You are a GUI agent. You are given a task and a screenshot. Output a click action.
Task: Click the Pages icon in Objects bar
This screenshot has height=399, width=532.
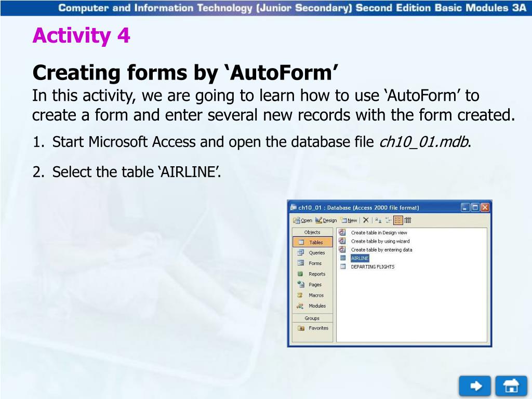tap(301, 284)
